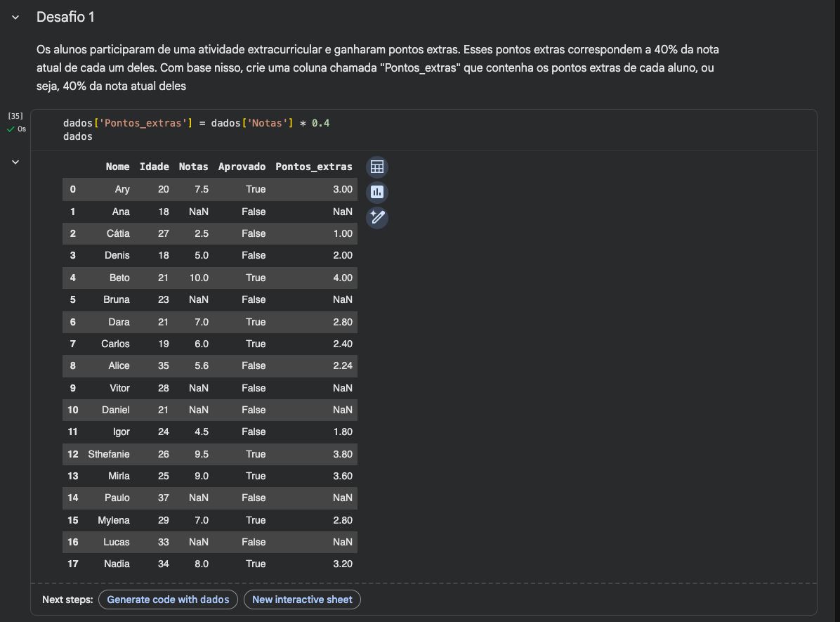Collapse the Desafio 1 section

(x=15, y=18)
